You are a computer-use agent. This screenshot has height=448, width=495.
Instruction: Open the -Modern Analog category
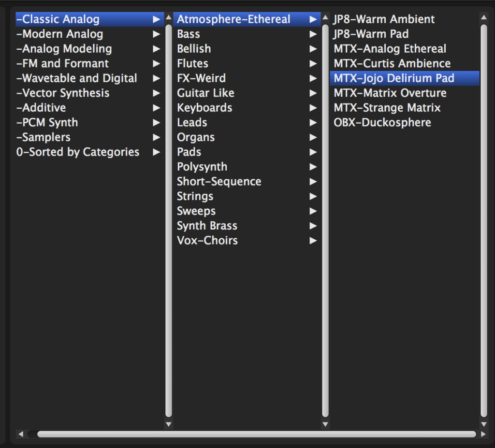(x=89, y=34)
